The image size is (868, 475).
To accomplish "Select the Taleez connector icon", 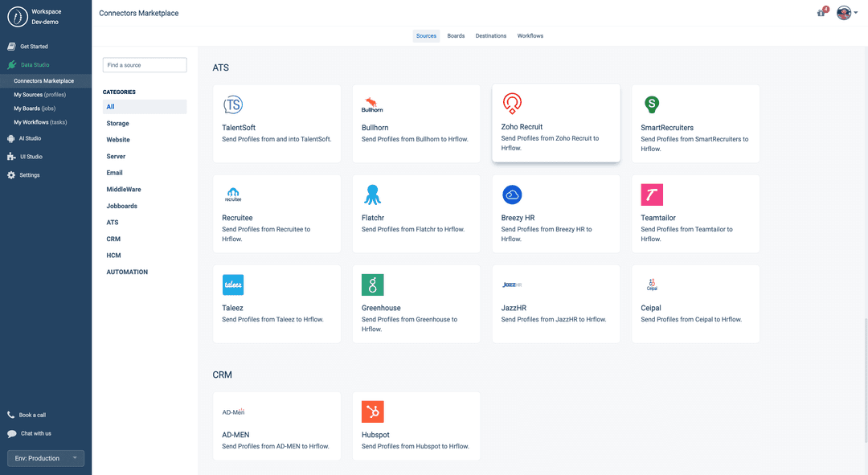I will (232, 285).
